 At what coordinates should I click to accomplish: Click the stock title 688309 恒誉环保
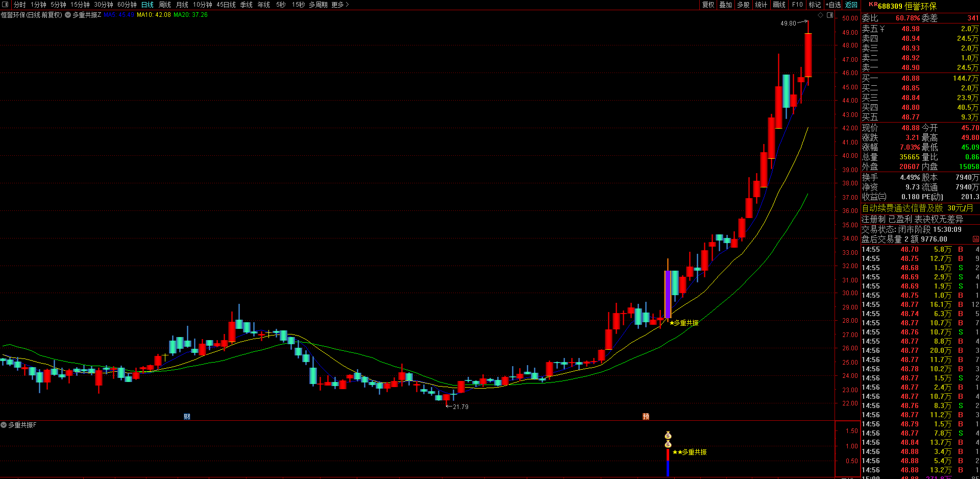pos(907,6)
